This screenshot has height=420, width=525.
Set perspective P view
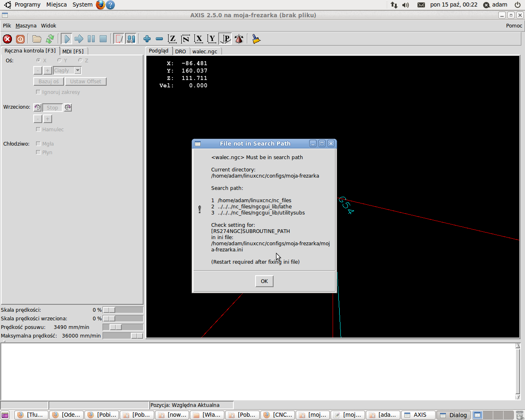225,39
